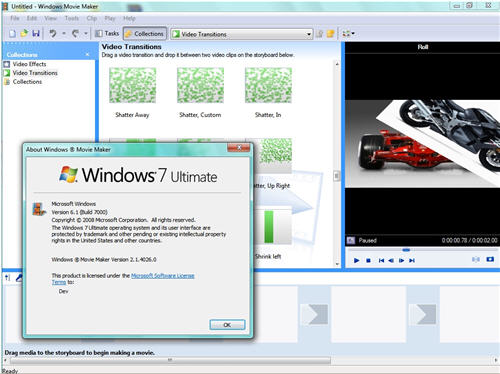Click the Next Frame button
Image resolution: width=500 pixels, height=374 pixels.
coord(402,260)
